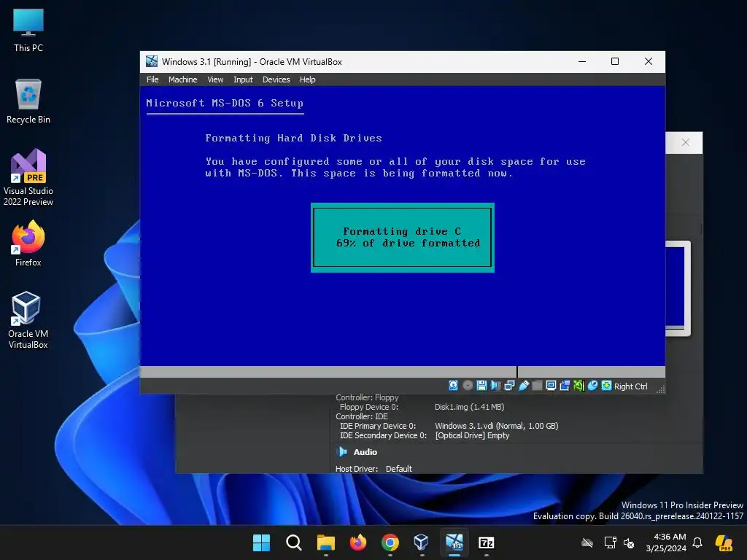The image size is (747, 560).
Task: Click the muted volume tray icon
Action: tap(629, 542)
